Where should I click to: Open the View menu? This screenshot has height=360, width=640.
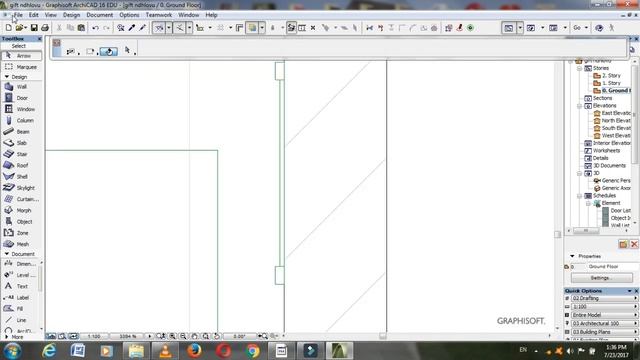pyautogui.click(x=51, y=15)
